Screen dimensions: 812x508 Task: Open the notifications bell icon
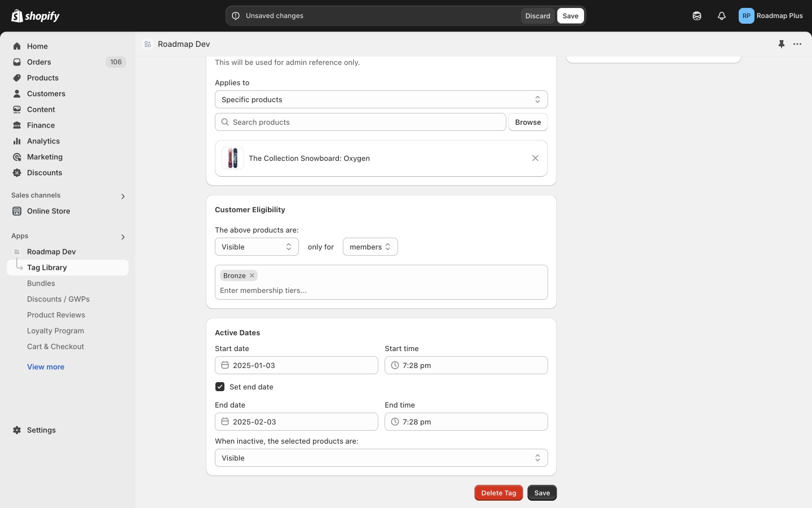[722, 16]
